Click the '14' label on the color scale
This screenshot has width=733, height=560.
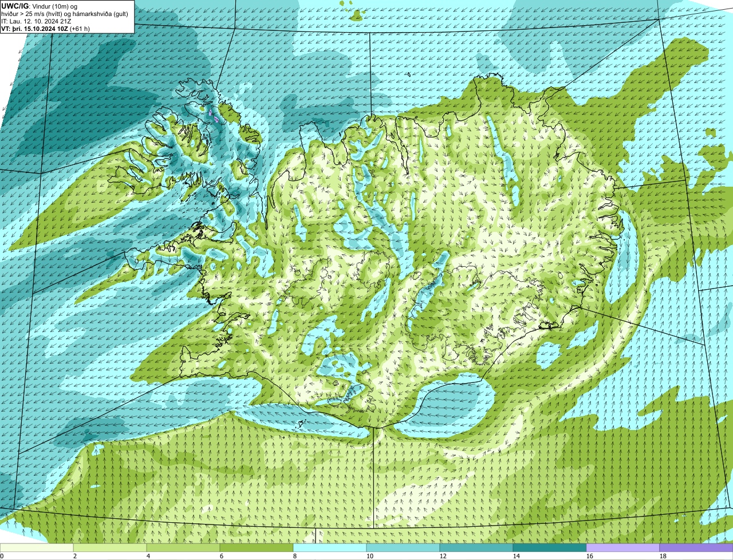517,556
